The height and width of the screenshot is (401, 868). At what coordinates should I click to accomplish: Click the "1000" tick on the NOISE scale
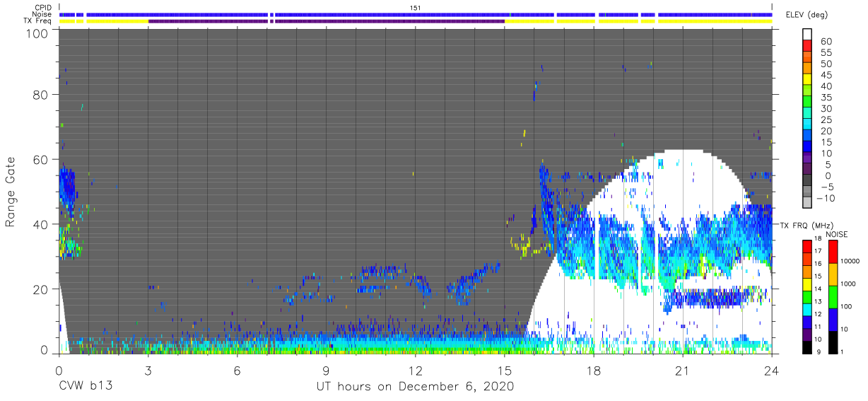[849, 284]
